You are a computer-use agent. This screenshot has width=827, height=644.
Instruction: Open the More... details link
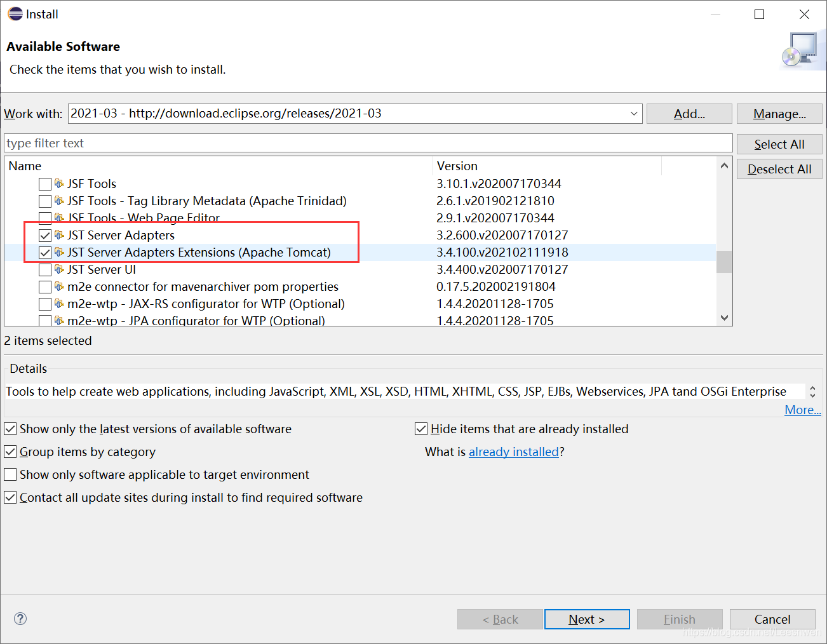click(x=803, y=410)
